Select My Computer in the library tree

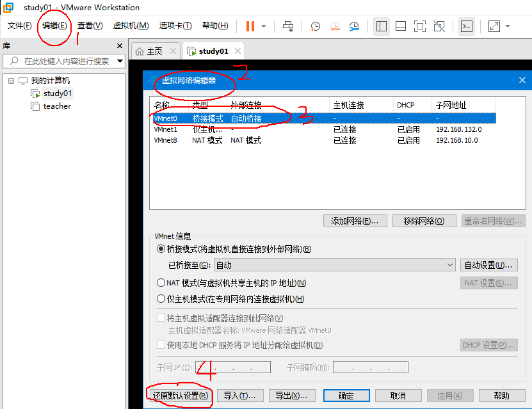50,81
